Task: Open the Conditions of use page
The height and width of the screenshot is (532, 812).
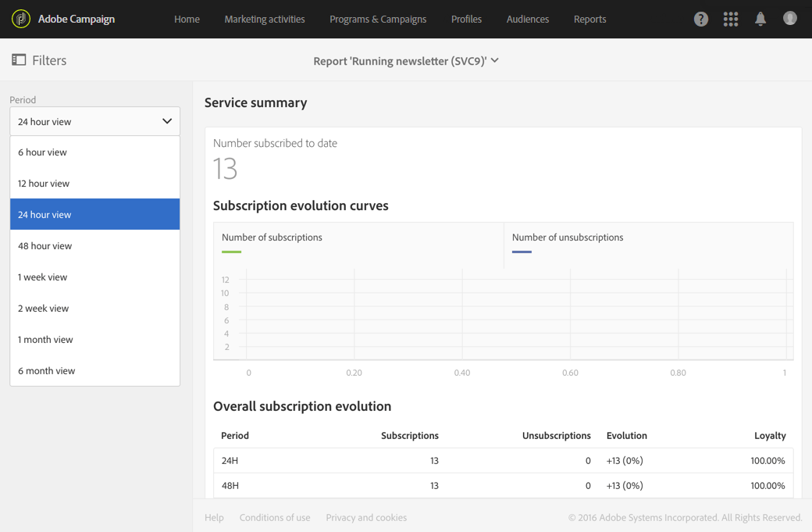Action: [x=275, y=517]
